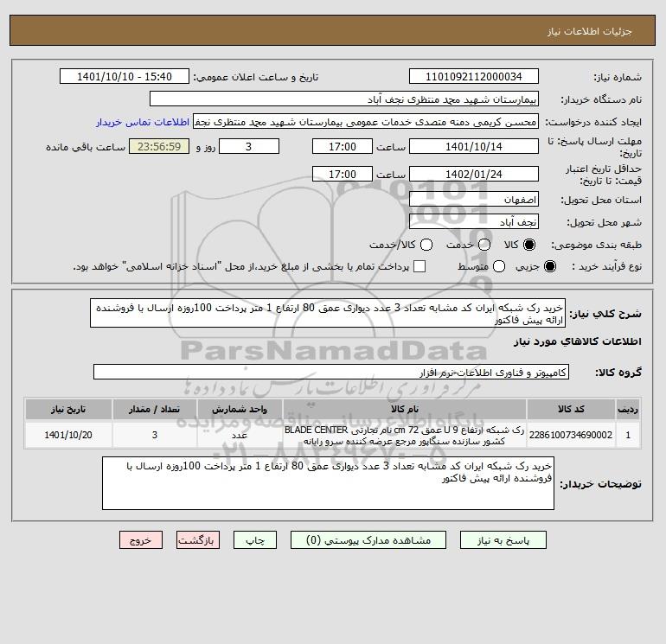The image size is (666, 644).
Task: Click the شماره نیاز field 1101092112000034
Action: (x=474, y=76)
